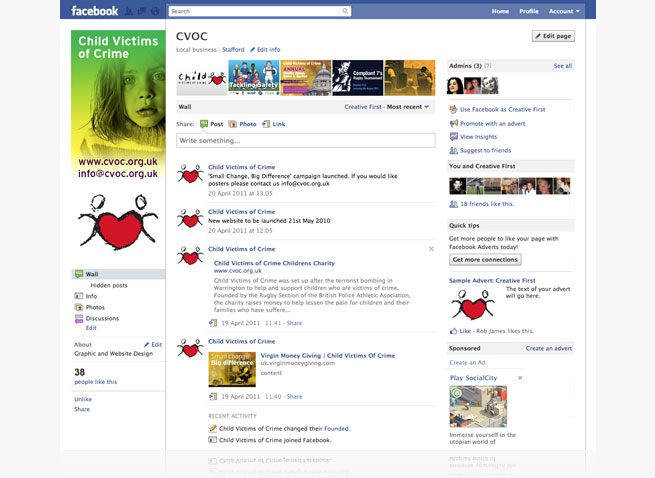Click the Write something box
This screenshot has height=478, width=655.
tap(306, 140)
